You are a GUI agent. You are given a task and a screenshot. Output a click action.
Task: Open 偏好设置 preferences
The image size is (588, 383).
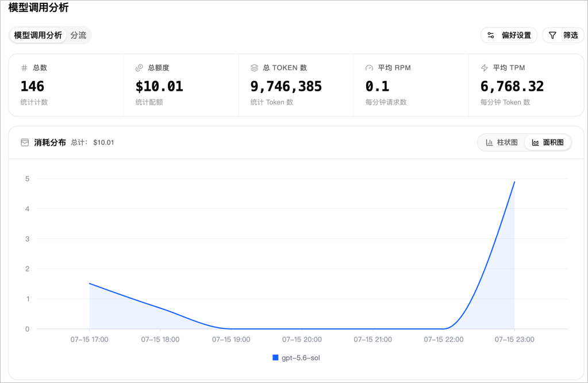point(509,35)
